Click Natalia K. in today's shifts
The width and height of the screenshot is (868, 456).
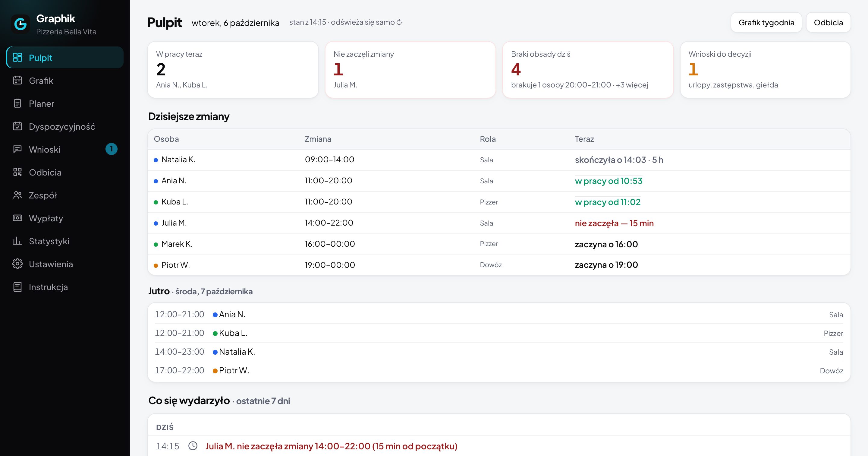178,160
